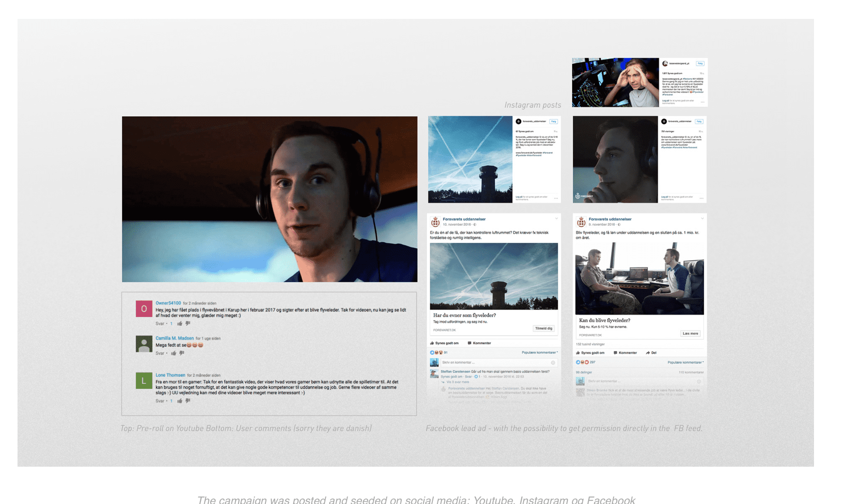Click thumbs down on Camilla M. Madsen's comment
This screenshot has width=861, height=504.
pyautogui.click(x=182, y=353)
